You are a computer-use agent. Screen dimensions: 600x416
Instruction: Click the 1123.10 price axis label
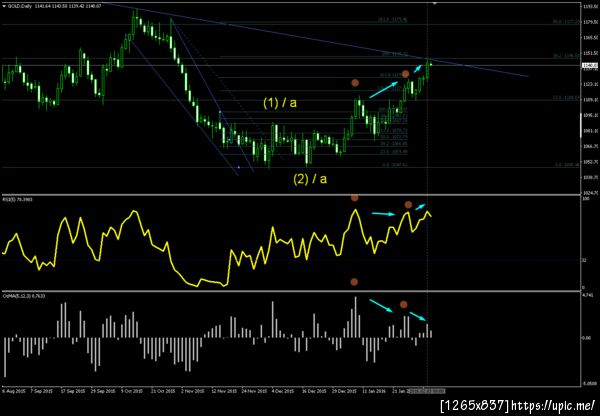pos(589,84)
